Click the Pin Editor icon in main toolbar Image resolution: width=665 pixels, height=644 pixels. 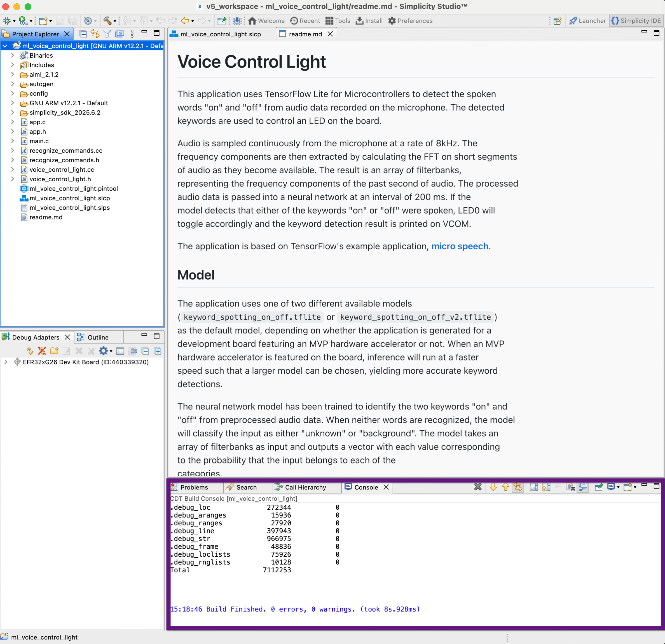222,21
